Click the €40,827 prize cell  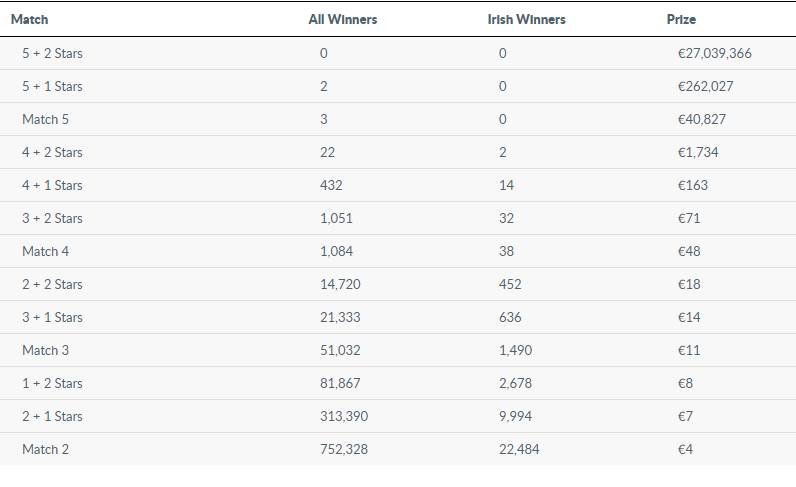point(702,119)
